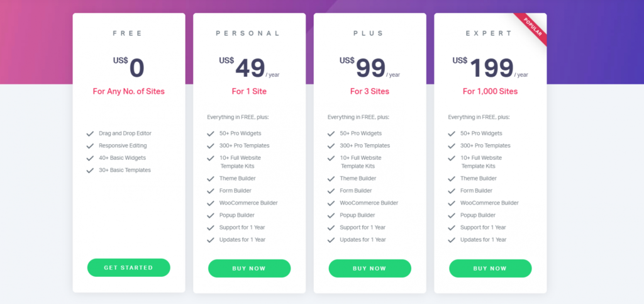Click the US$ 199 per year price

coord(491,67)
